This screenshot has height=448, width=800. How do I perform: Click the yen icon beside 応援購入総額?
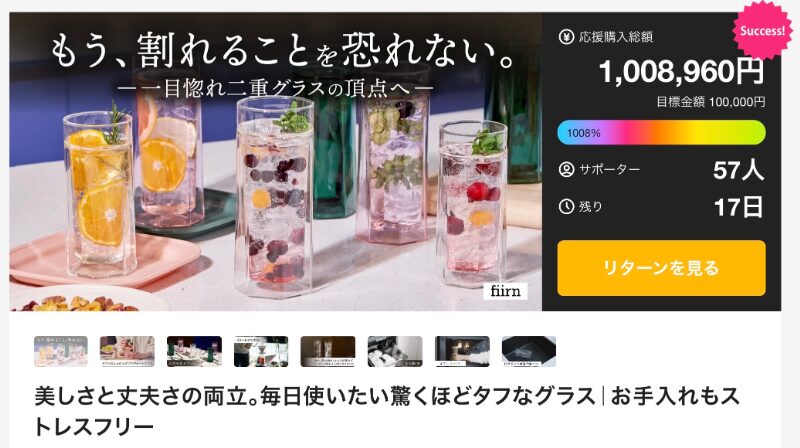(566, 37)
